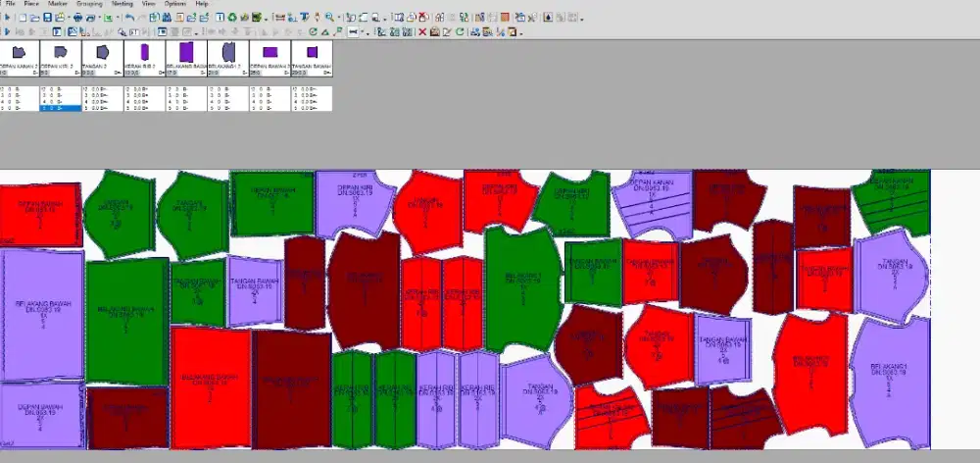Click the highlighted blue size row under DEPAN KIRI
Viewport: 980px width, 463px height.
(61, 108)
